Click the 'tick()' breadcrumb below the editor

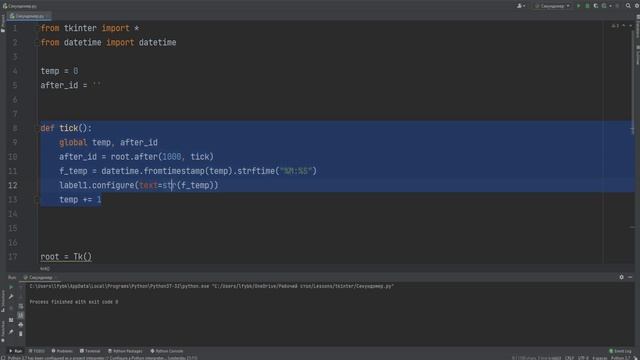(45, 269)
